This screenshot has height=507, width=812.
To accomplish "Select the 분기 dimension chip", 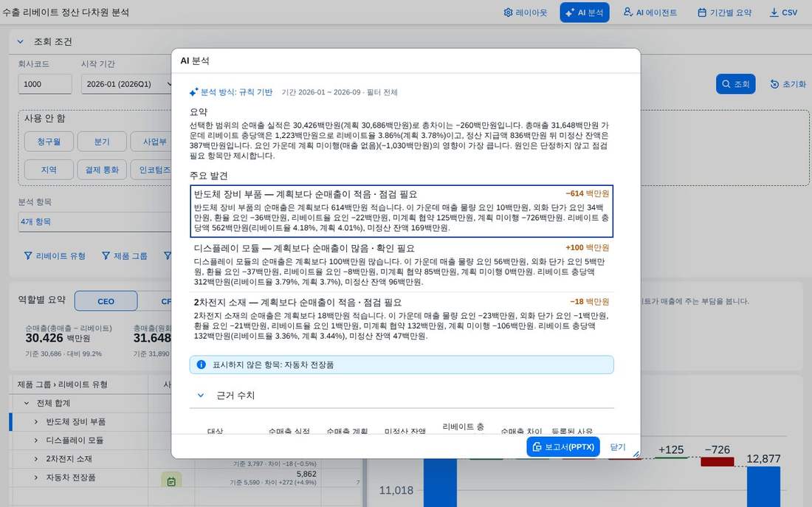I will coord(102,142).
